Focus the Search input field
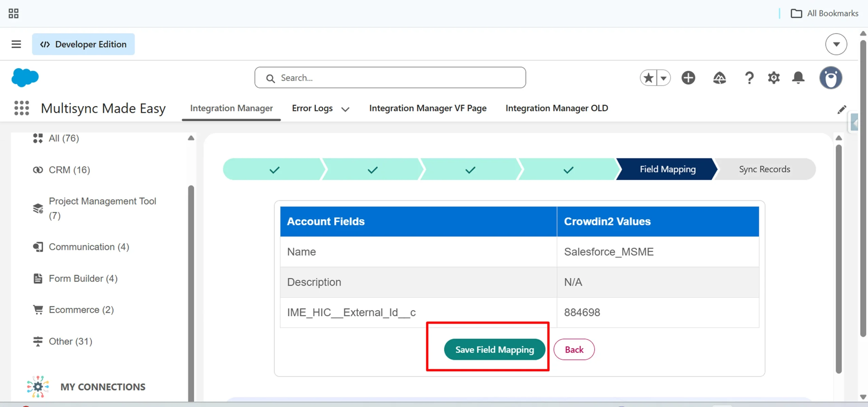The width and height of the screenshot is (868, 407). tap(390, 78)
